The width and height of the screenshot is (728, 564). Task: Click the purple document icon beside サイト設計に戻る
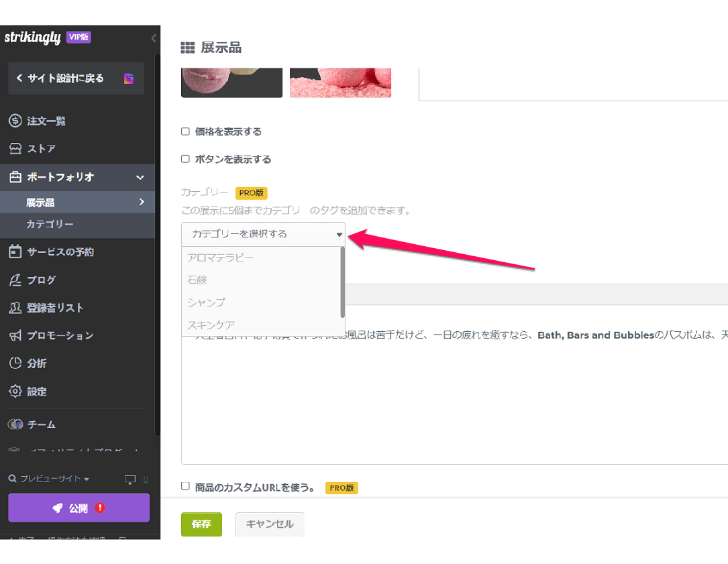click(x=129, y=78)
